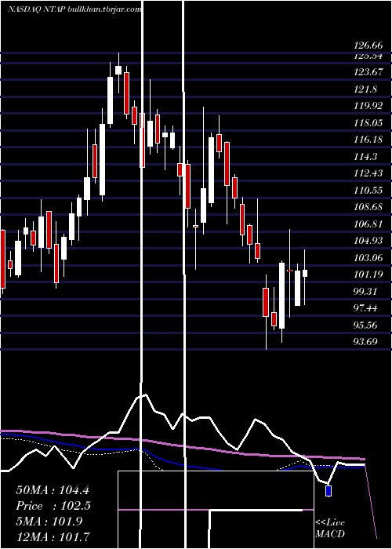Click the 50MA : 104.4 readout

coord(54,490)
